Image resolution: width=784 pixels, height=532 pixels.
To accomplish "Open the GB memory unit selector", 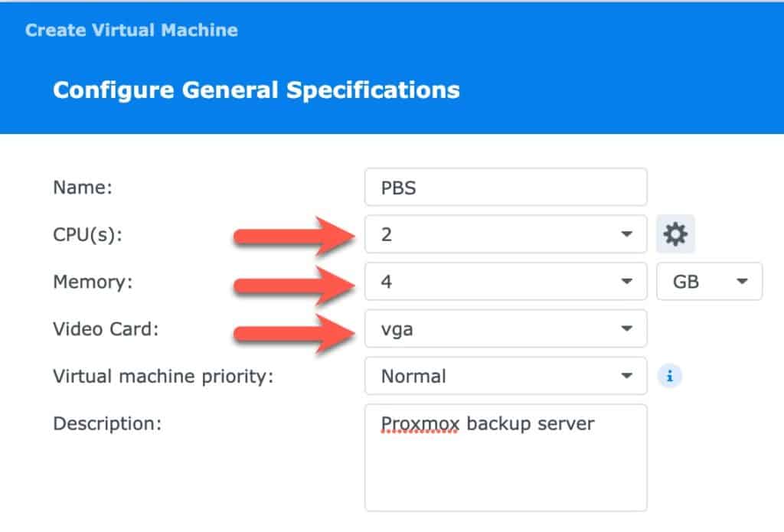I will (710, 282).
